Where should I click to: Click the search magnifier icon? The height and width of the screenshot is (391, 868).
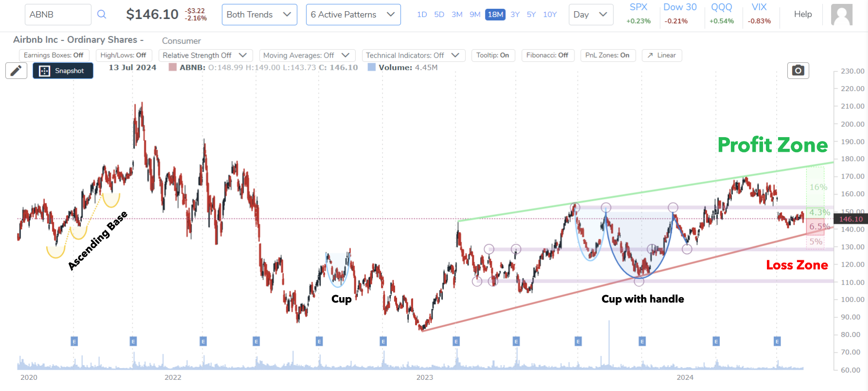point(102,15)
